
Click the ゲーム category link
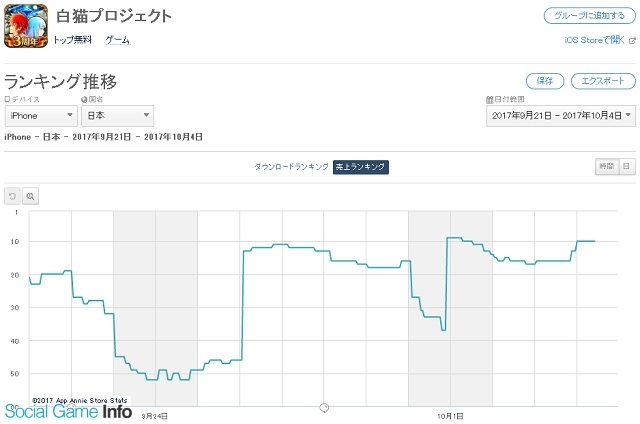pos(118,40)
